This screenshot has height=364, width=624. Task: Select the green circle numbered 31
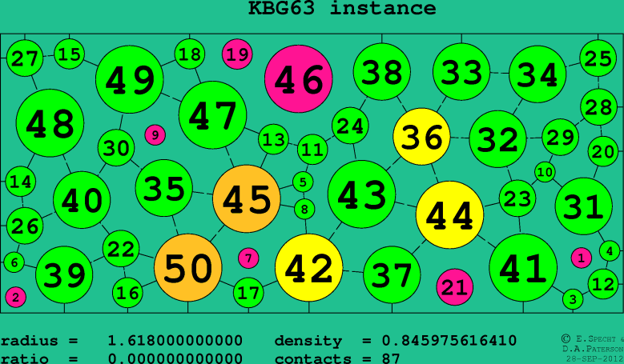pos(584,206)
